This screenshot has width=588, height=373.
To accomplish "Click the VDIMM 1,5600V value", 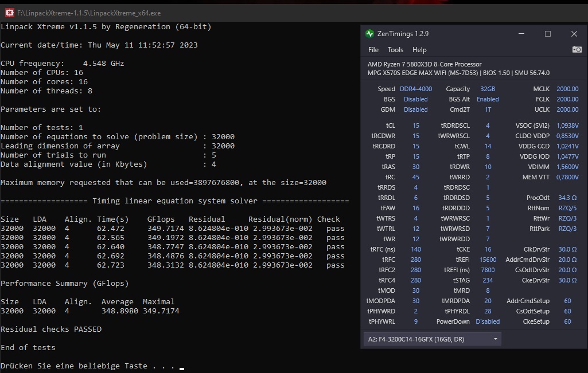I will [567, 167].
